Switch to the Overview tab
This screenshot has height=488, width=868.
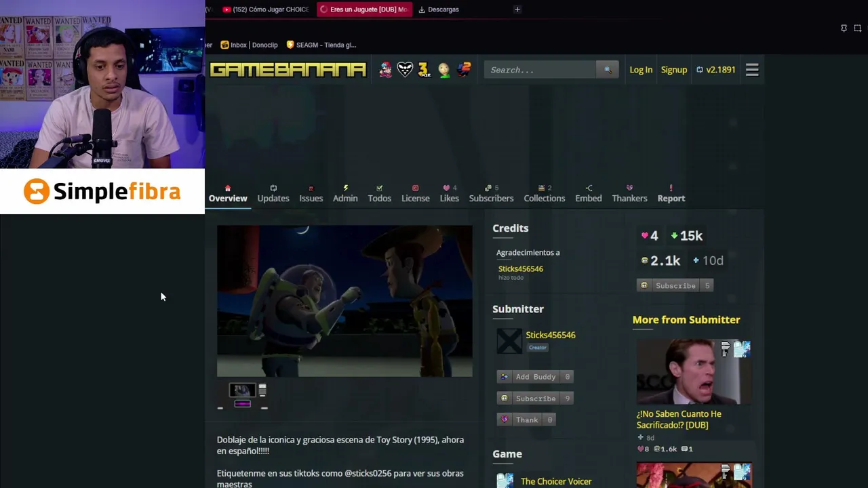(228, 194)
